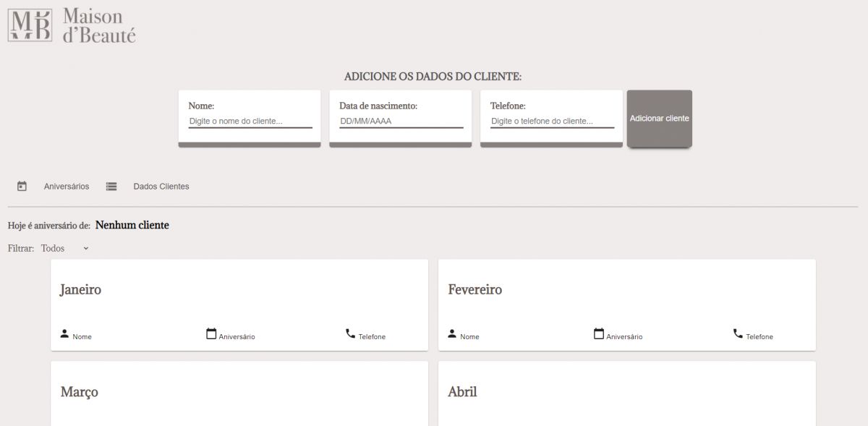The height and width of the screenshot is (426, 868).
Task: Click the Maison d'Beauté brand name
Action: [x=99, y=25]
